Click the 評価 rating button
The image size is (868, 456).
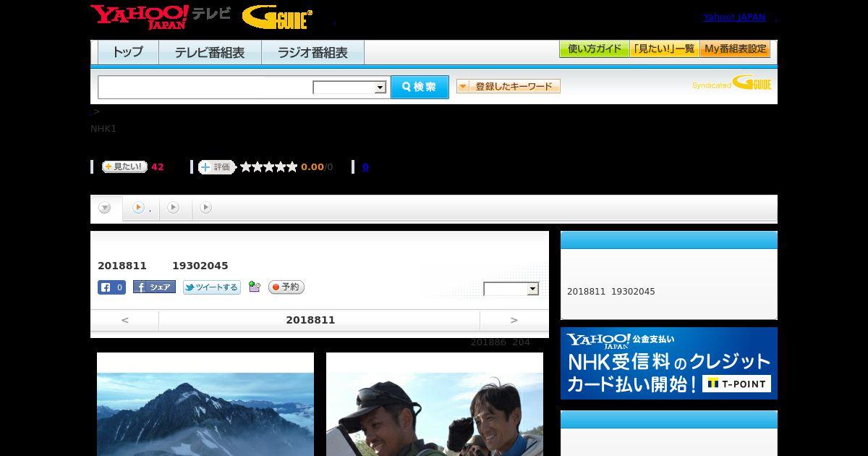(x=217, y=167)
